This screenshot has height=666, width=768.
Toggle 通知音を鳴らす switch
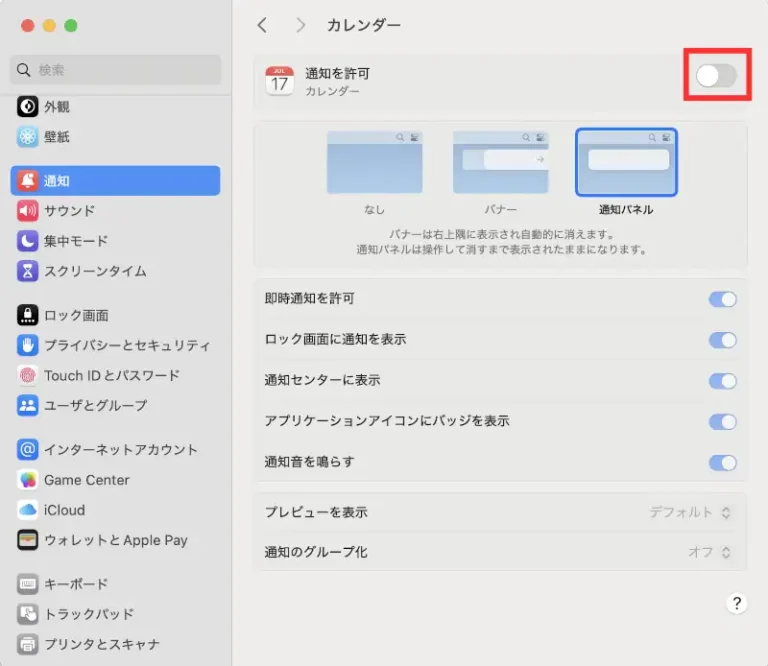coord(722,462)
